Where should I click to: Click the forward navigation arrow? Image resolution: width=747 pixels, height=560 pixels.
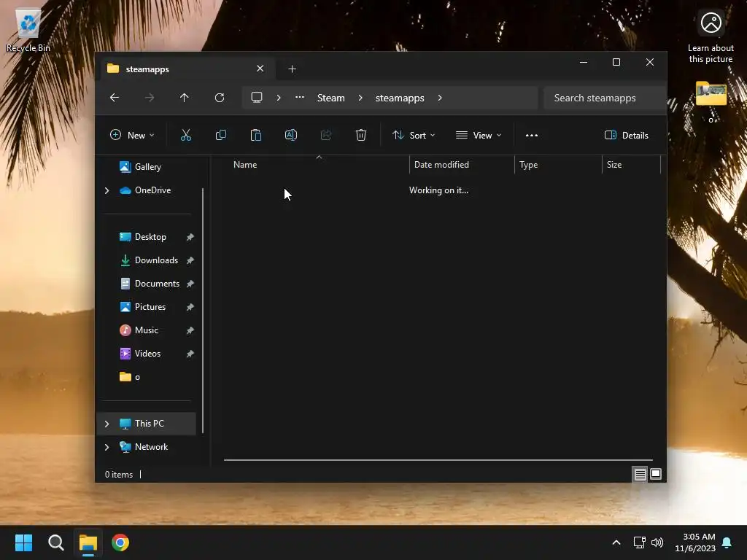pos(150,98)
